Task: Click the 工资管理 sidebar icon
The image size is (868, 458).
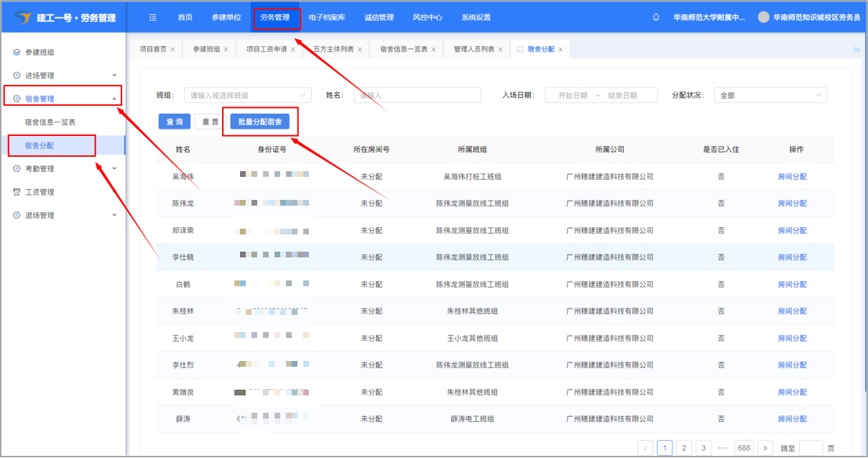Action: pos(17,192)
